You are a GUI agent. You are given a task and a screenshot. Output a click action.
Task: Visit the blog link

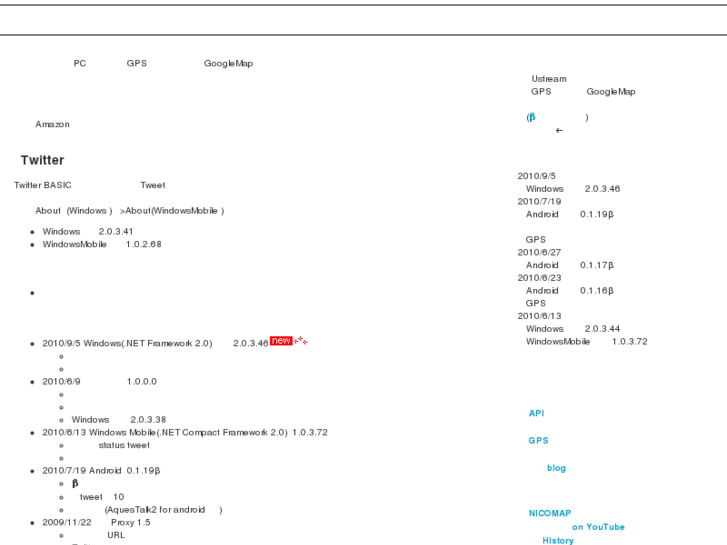pos(556,468)
